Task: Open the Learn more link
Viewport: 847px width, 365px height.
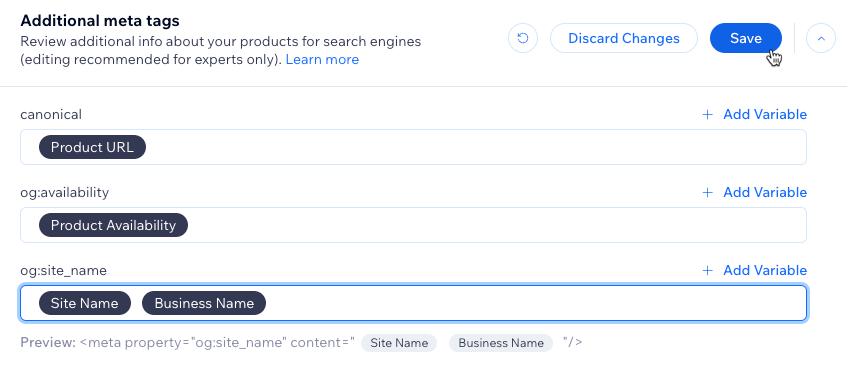Action: (322, 59)
